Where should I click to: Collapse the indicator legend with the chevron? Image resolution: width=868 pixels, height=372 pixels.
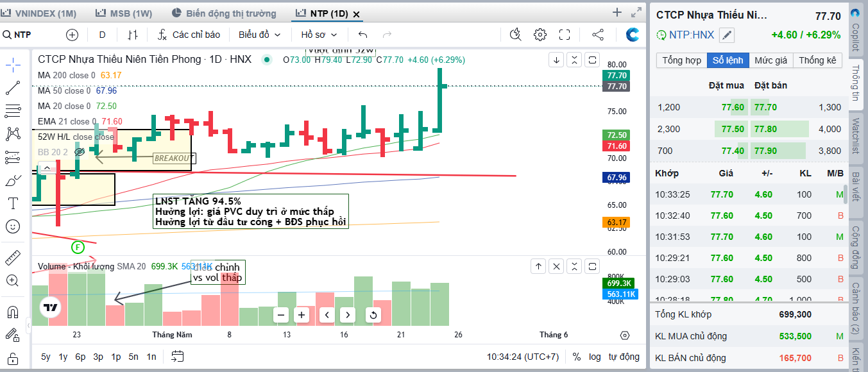pyautogui.click(x=47, y=168)
